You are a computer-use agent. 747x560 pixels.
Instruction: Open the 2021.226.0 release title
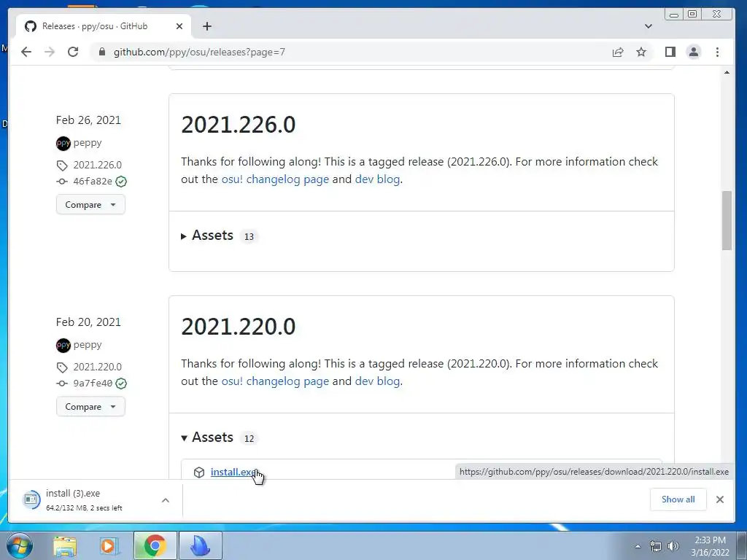239,125
